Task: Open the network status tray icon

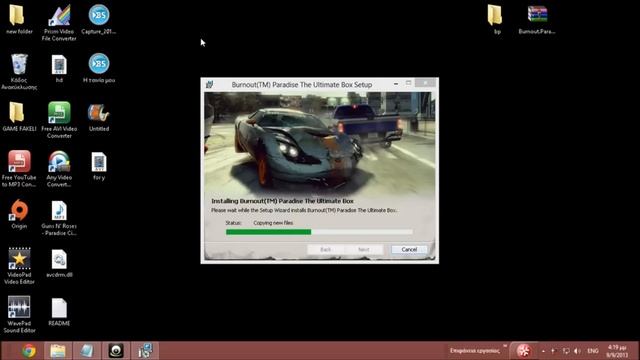Action: (x=566, y=351)
